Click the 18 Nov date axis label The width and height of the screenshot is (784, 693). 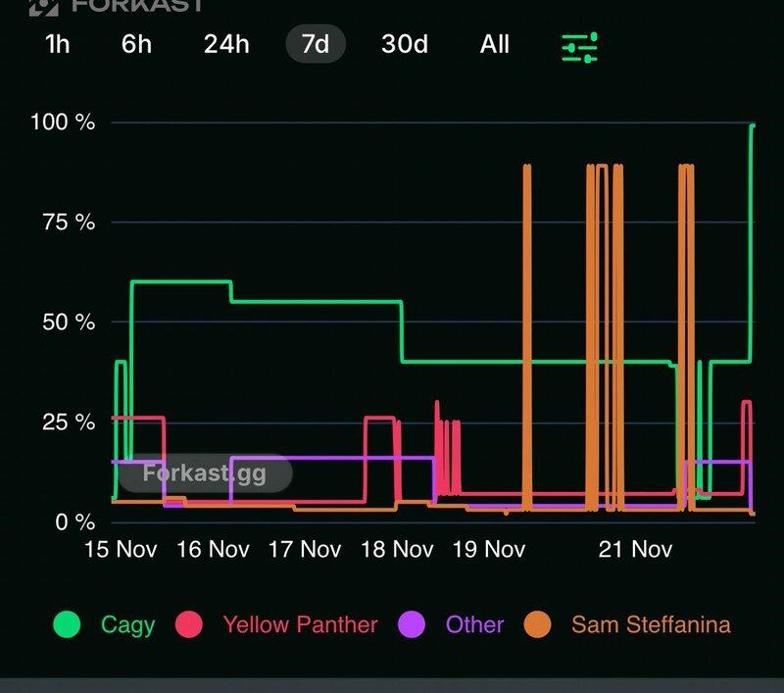click(x=397, y=549)
